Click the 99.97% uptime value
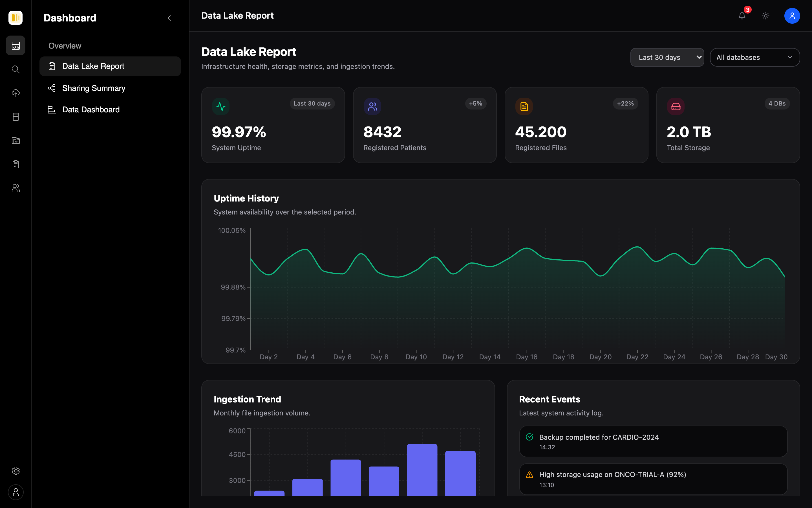The height and width of the screenshot is (508, 812). (239, 132)
